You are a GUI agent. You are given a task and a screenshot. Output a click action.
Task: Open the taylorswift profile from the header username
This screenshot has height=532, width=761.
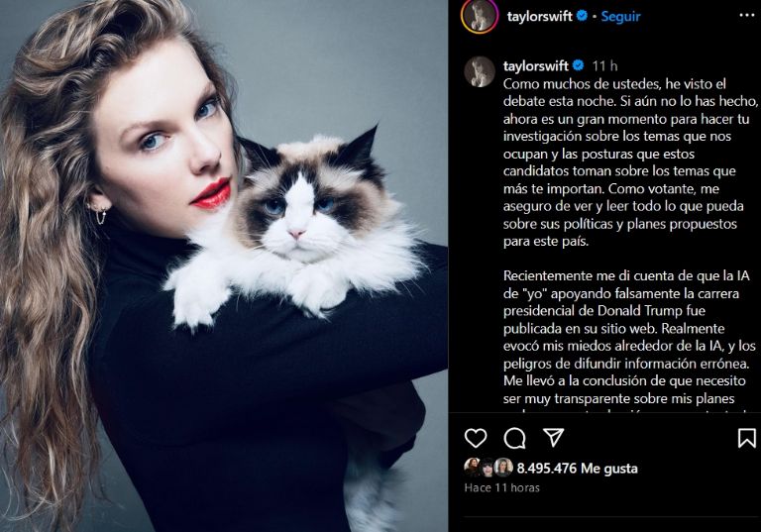pos(540,17)
